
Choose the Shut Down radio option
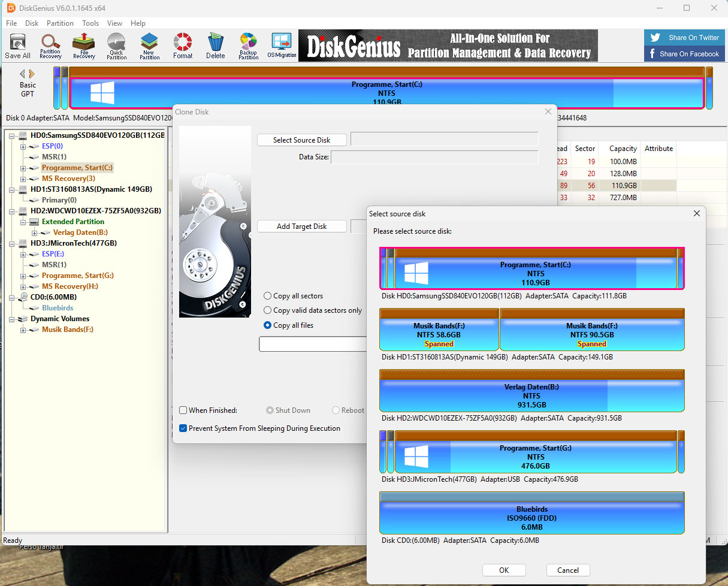click(x=270, y=410)
